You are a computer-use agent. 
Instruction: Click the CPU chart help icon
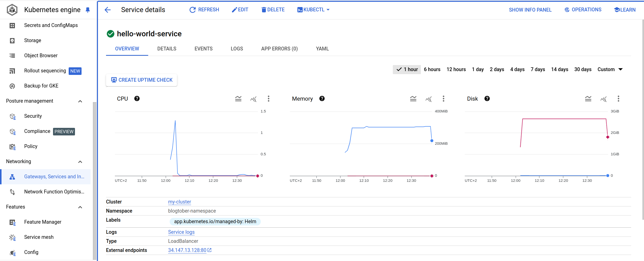click(x=137, y=99)
